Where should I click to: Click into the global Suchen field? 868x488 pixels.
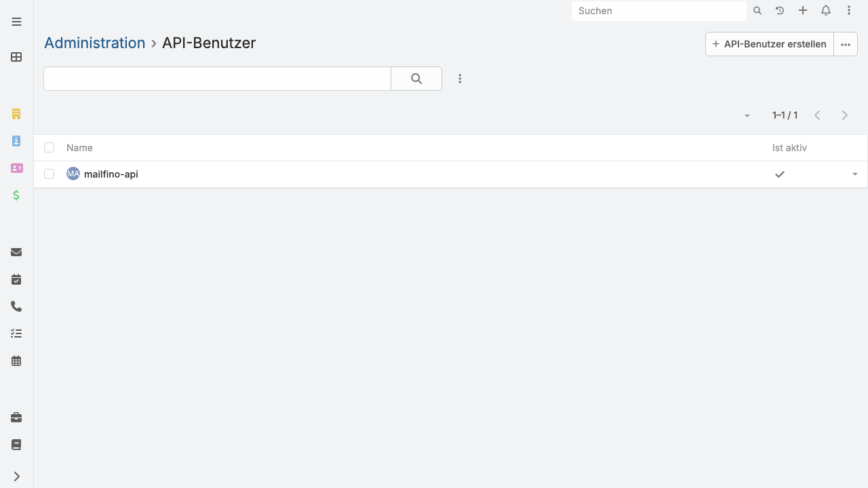point(659,11)
